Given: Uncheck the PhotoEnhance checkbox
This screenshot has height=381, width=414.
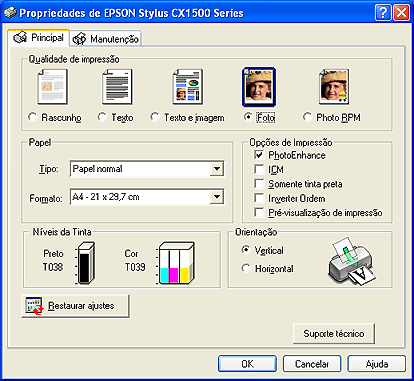Looking at the screenshot, I should pyautogui.click(x=259, y=155).
